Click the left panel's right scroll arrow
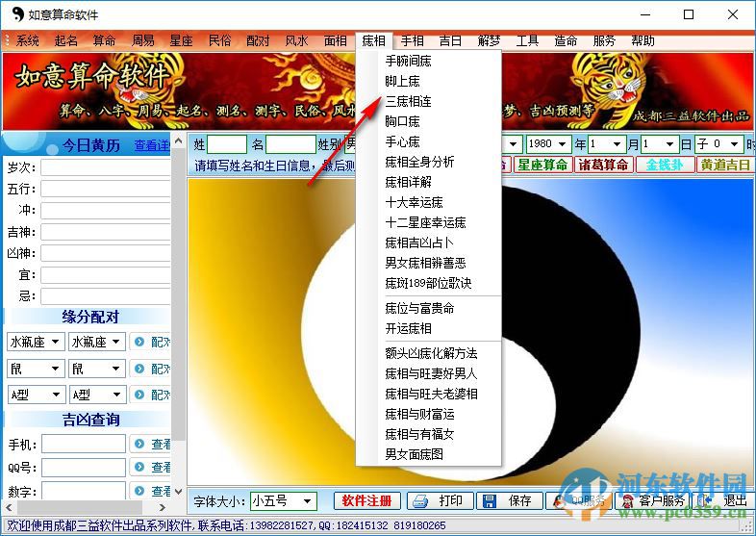The height and width of the screenshot is (536, 756). 162,507
